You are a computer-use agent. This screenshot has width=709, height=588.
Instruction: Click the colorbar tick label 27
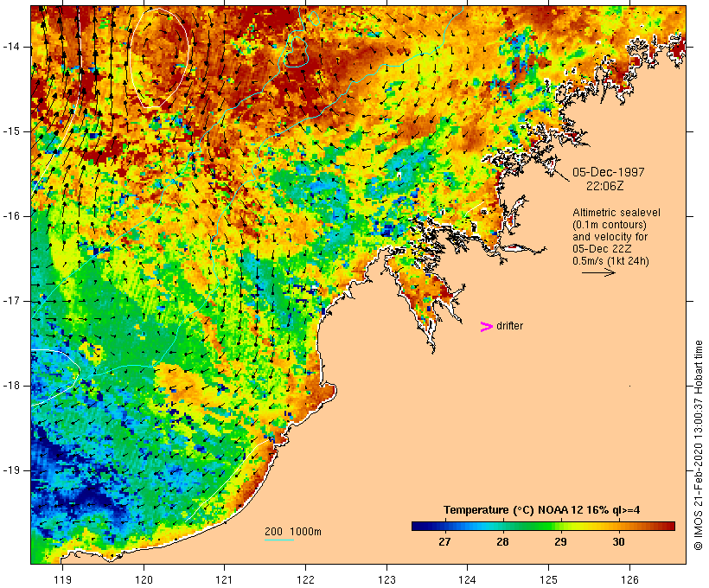point(444,541)
